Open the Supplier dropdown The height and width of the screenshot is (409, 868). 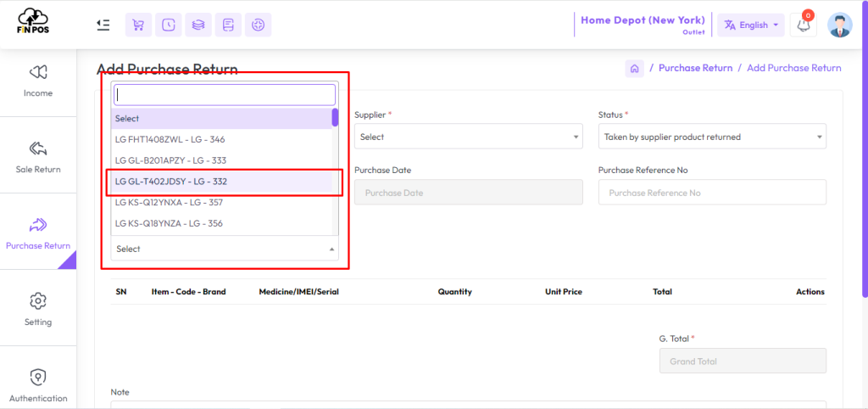click(x=468, y=137)
